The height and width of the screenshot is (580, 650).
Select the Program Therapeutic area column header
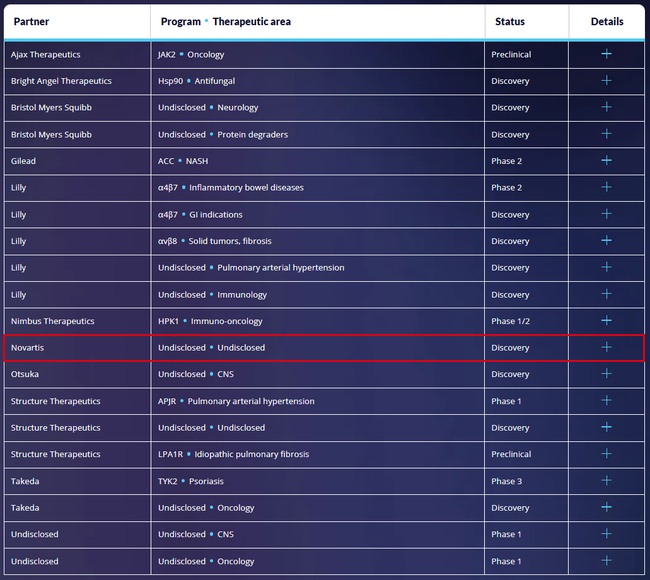click(318, 22)
